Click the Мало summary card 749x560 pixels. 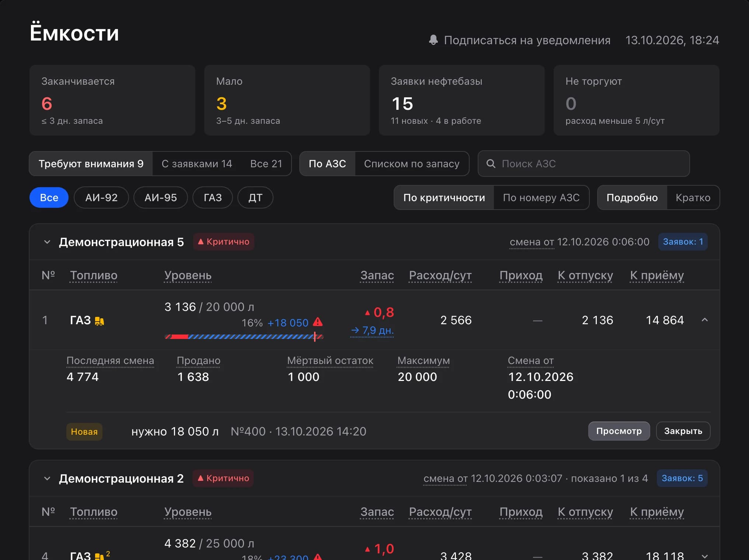click(x=287, y=100)
